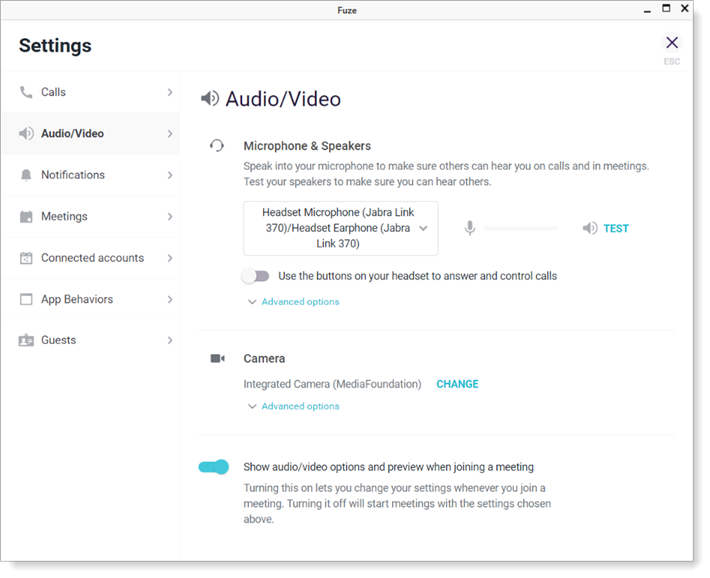Click the microphone input level bar
710x578 pixels.
coord(520,229)
